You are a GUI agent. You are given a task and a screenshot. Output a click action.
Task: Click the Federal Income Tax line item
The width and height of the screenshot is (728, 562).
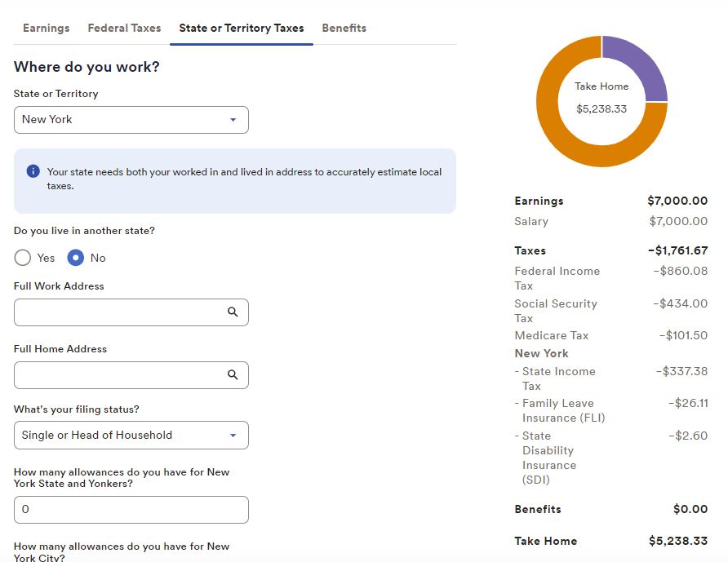click(557, 278)
